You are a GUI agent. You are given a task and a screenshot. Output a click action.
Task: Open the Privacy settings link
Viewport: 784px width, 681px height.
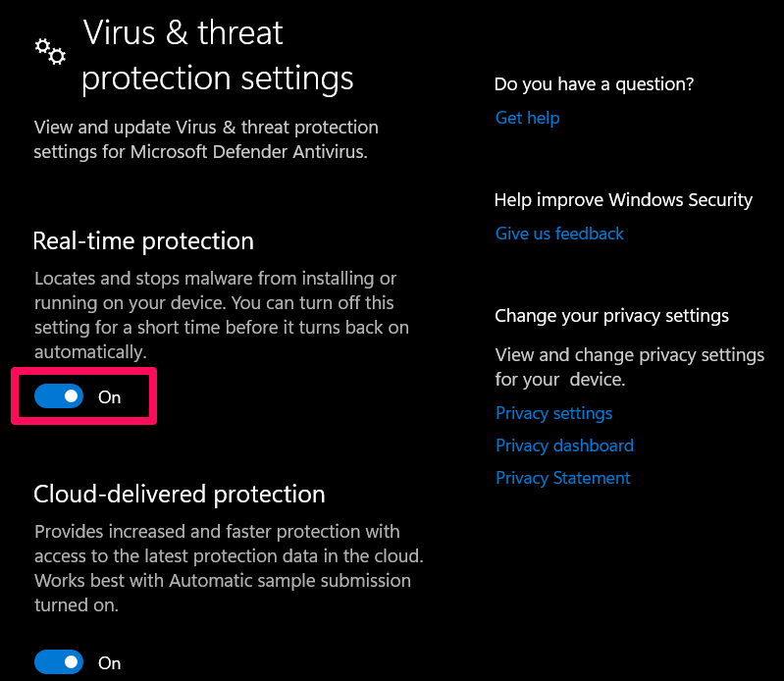pos(553,413)
